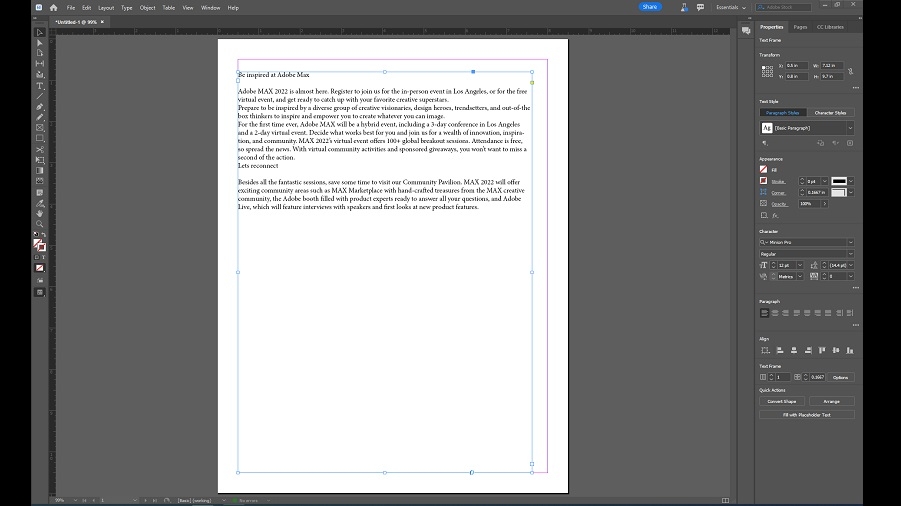901x506 pixels.
Task: Switch to the CC Libraries tab
Action: point(830,27)
